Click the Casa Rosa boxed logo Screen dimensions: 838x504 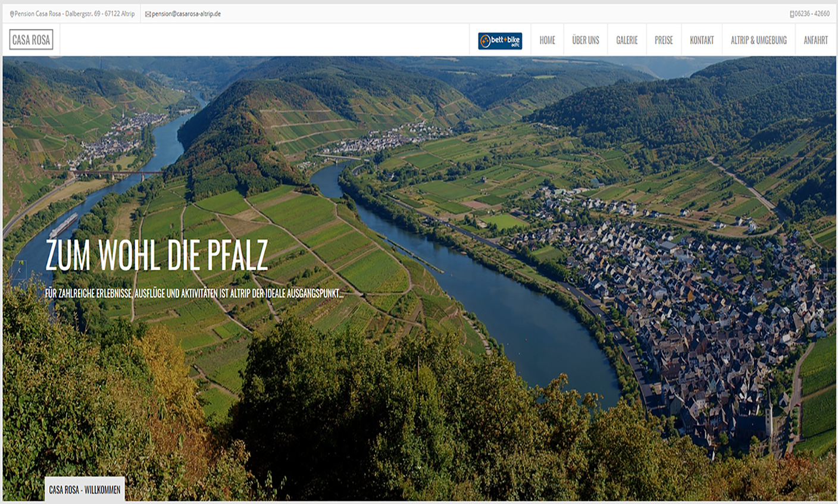pyautogui.click(x=32, y=40)
